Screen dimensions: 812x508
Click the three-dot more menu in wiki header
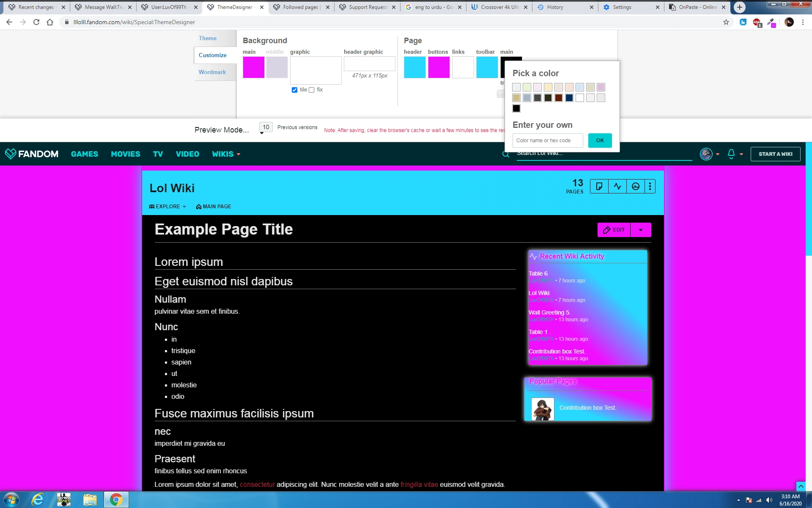pyautogui.click(x=650, y=186)
